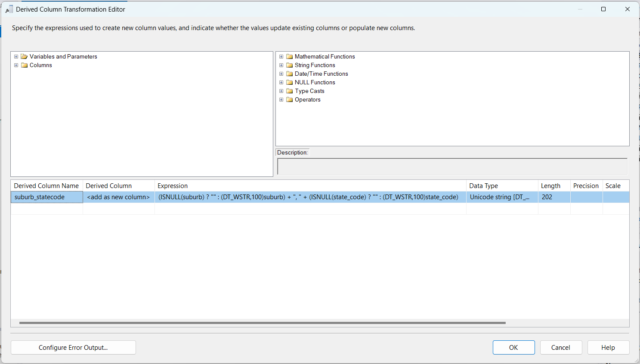Screen dimensions: 640x364
Task: Click the Mathematical Functions folder icon
Action: click(290, 56)
